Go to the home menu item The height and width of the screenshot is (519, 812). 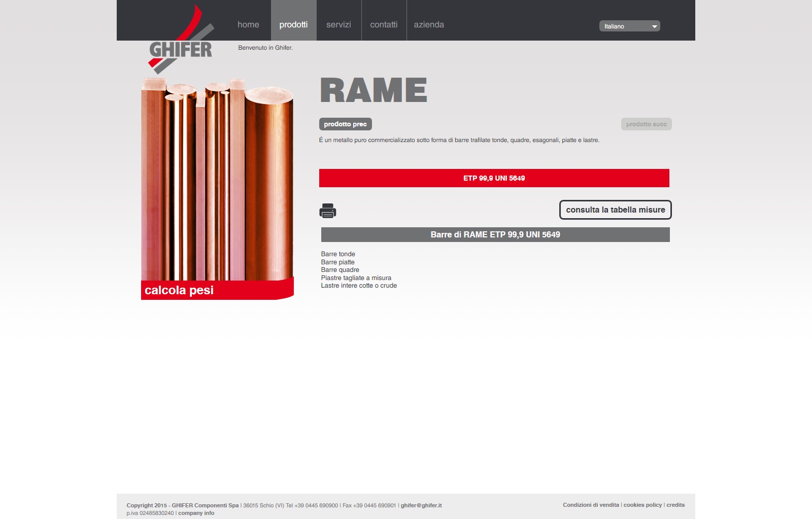click(x=248, y=24)
